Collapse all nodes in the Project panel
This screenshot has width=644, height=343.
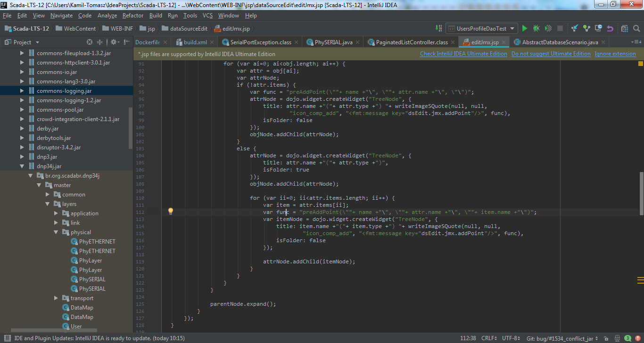(100, 42)
